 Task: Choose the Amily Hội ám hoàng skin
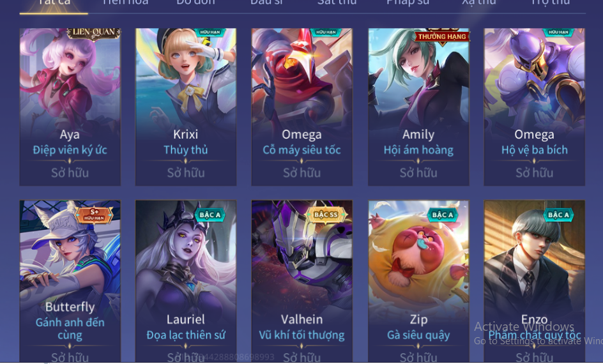point(418,107)
